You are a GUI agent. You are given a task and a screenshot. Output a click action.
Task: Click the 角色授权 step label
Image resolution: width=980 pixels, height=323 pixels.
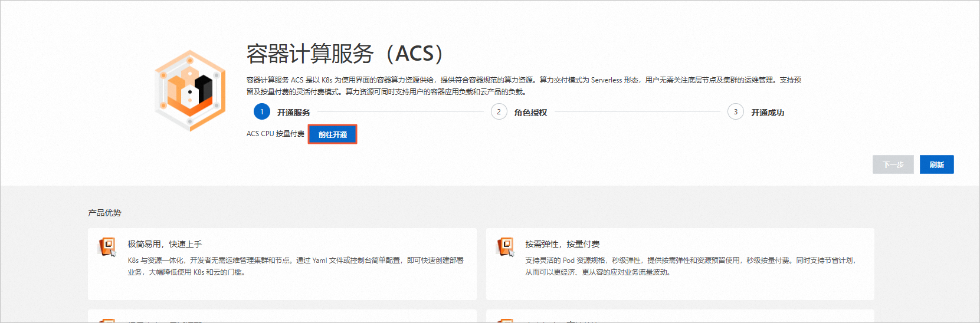(530, 112)
